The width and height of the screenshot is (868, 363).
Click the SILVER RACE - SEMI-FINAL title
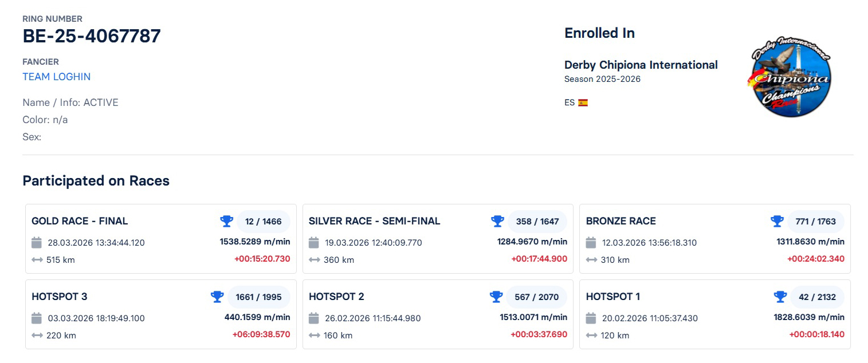click(374, 220)
